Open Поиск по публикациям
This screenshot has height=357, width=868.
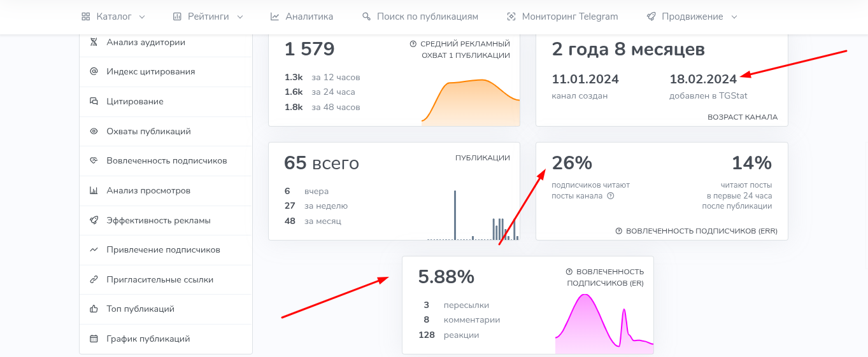pos(420,17)
